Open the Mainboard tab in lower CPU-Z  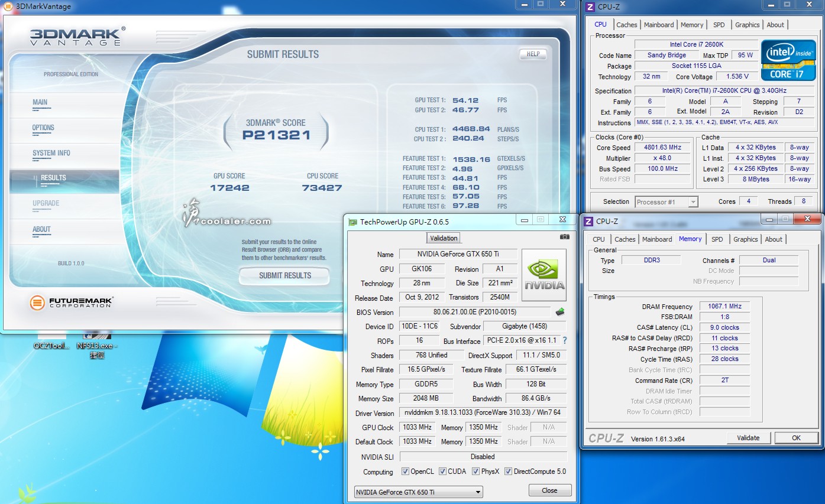tap(657, 239)
